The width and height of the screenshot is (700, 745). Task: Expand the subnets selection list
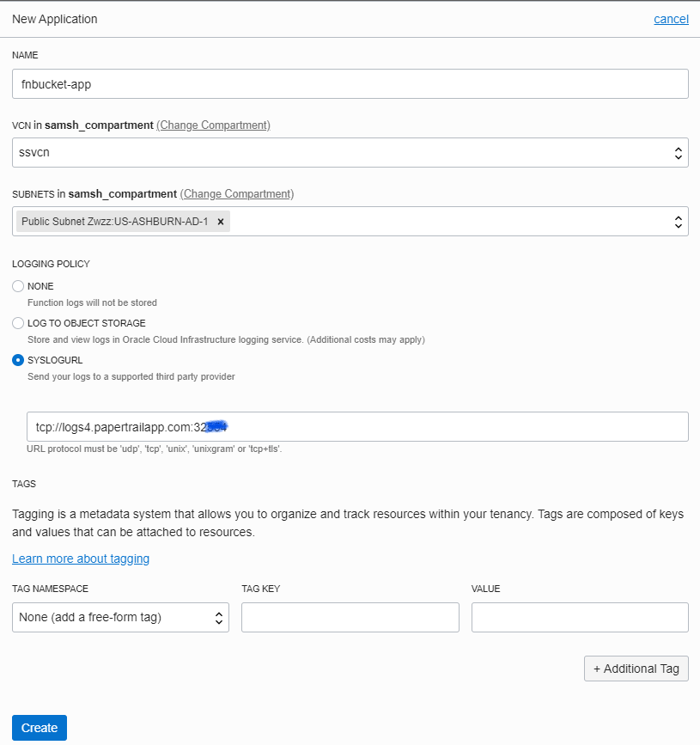click(x=429, y=221)
